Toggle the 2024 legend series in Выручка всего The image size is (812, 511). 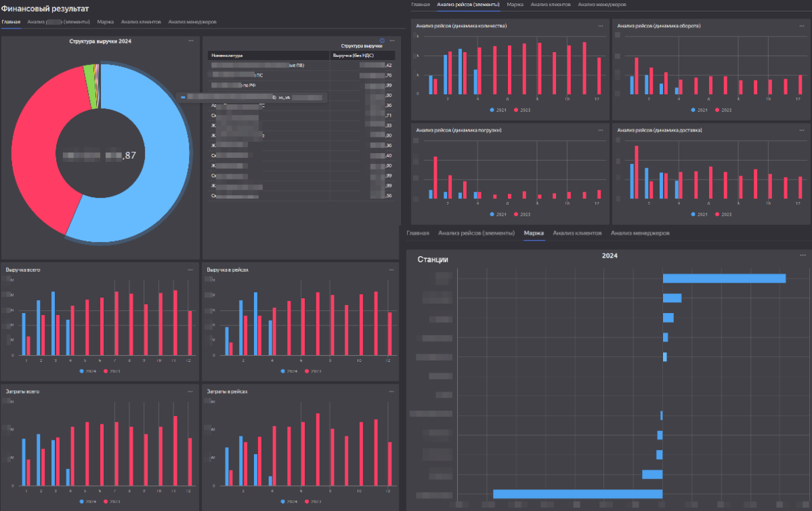tap(86, 371)
